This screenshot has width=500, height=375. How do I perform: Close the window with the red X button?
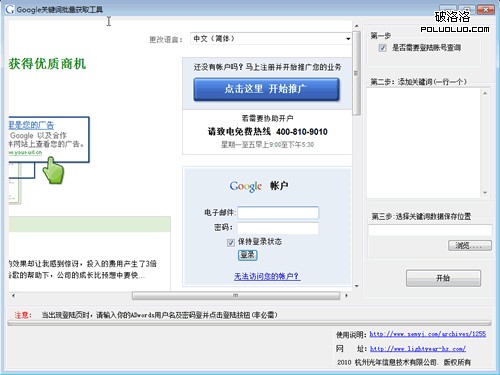(486, 10)
